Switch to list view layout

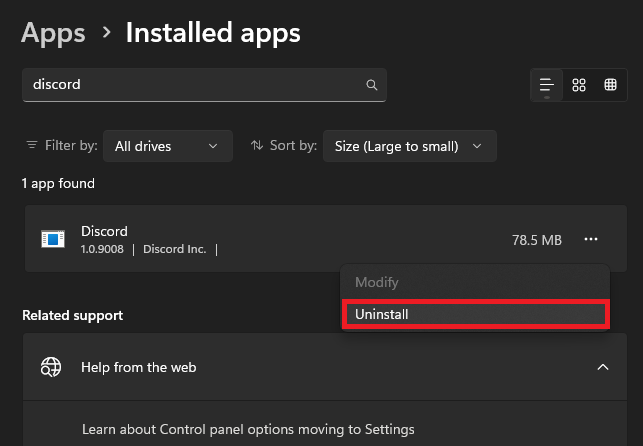coord(547,85)
